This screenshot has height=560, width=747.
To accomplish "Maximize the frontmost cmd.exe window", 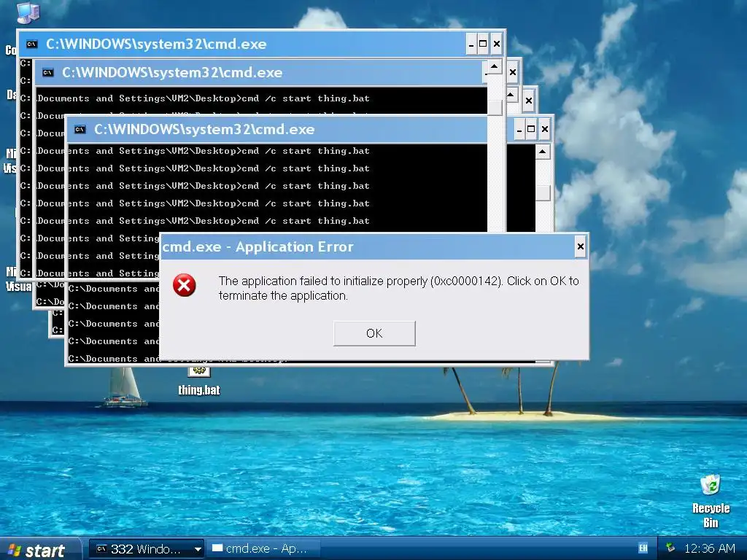I will 531,130.
